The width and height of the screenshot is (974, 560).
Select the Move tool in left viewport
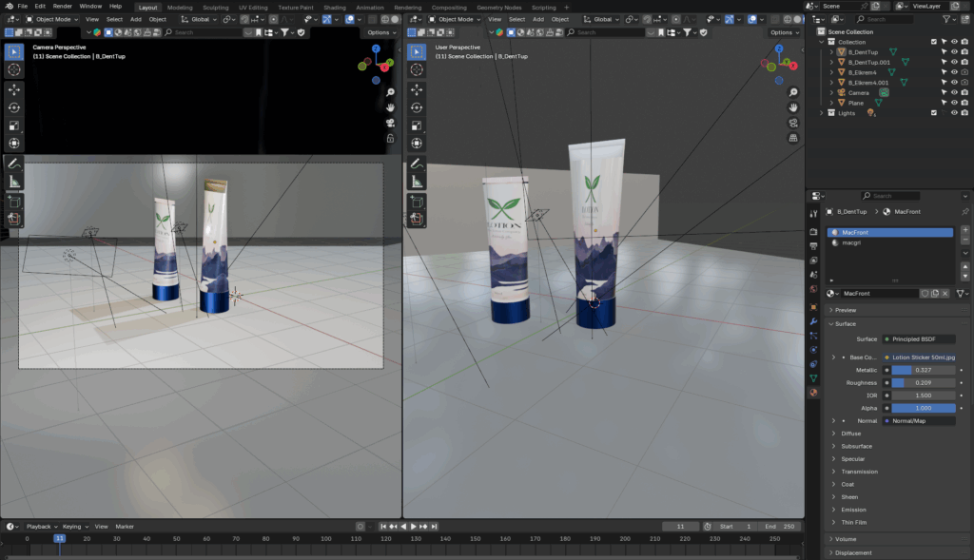(14, 89)
